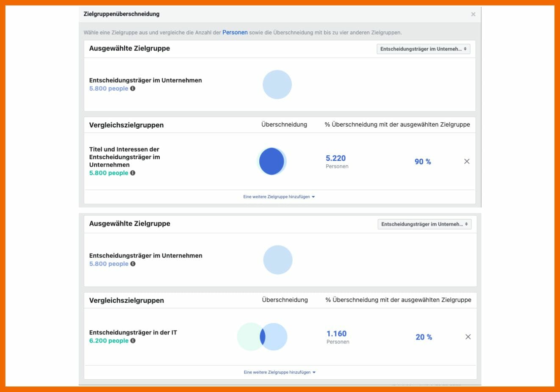Viewport: 560px width, 392px height.
Task: Click the info icon next to 6.200 people
Action: point(132,341)
